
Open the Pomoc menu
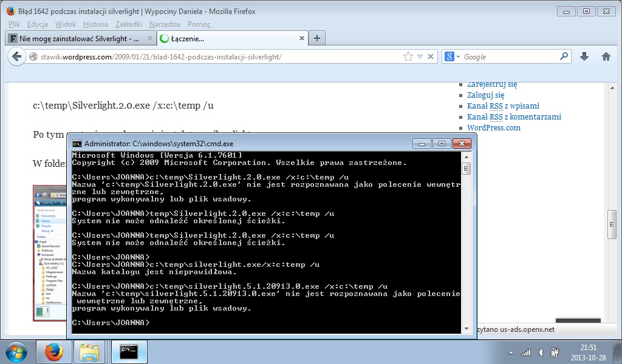(199, 24)
